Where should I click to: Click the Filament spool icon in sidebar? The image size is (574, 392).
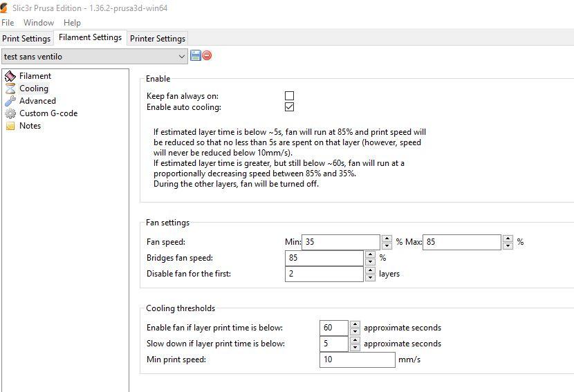point(10,76)
